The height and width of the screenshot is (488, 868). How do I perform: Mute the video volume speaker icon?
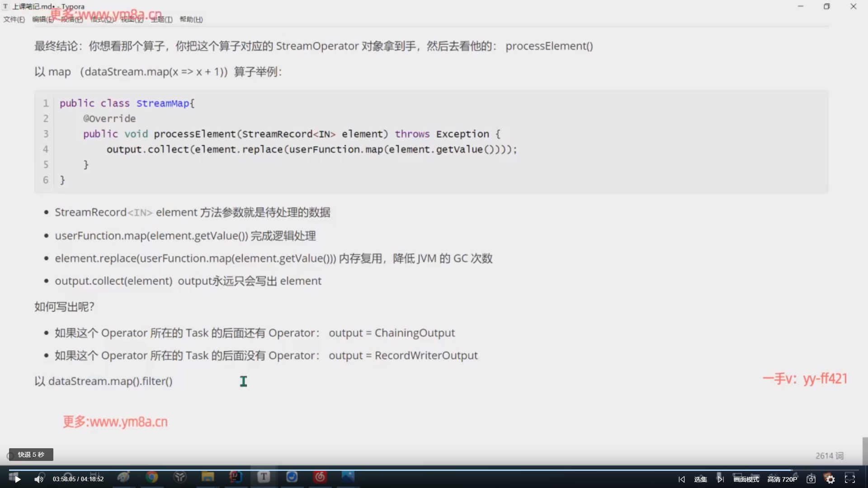pyautogui.click(x=39, y=479)
